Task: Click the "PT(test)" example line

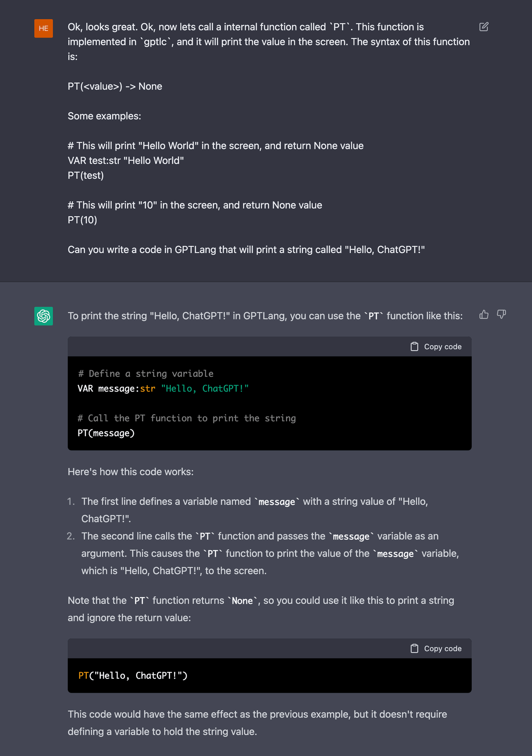Action: tap(86, 176)
